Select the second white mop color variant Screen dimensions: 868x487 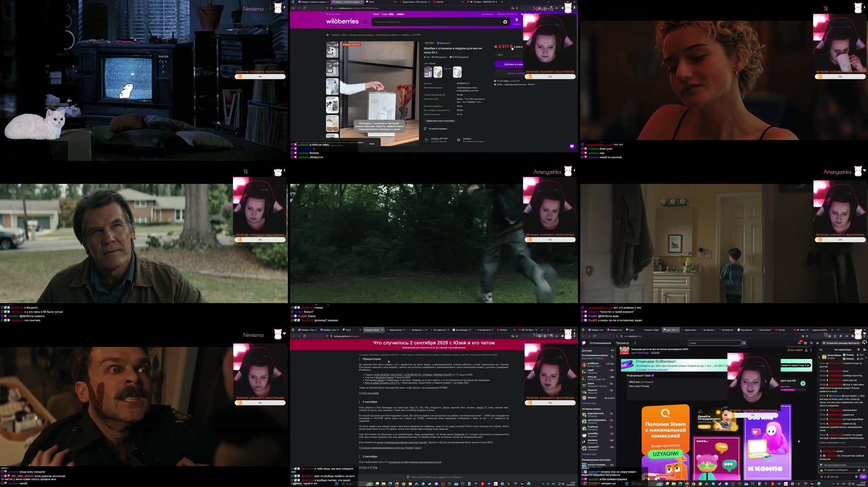click(457, 72)
